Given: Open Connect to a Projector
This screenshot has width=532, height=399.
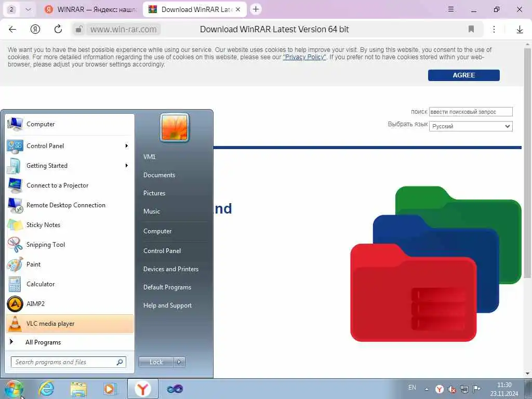Looking at the screenshot, I should pyautogui.click(x=70, y=185).
